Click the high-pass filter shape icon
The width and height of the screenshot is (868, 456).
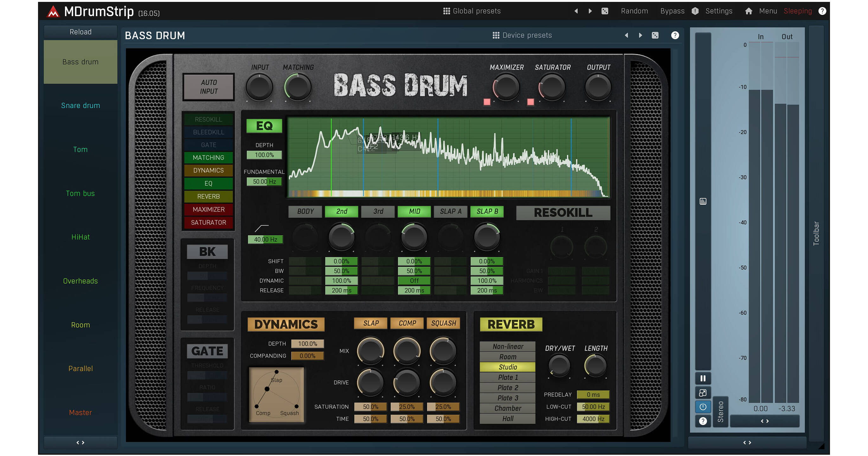(x=261, y=228)
